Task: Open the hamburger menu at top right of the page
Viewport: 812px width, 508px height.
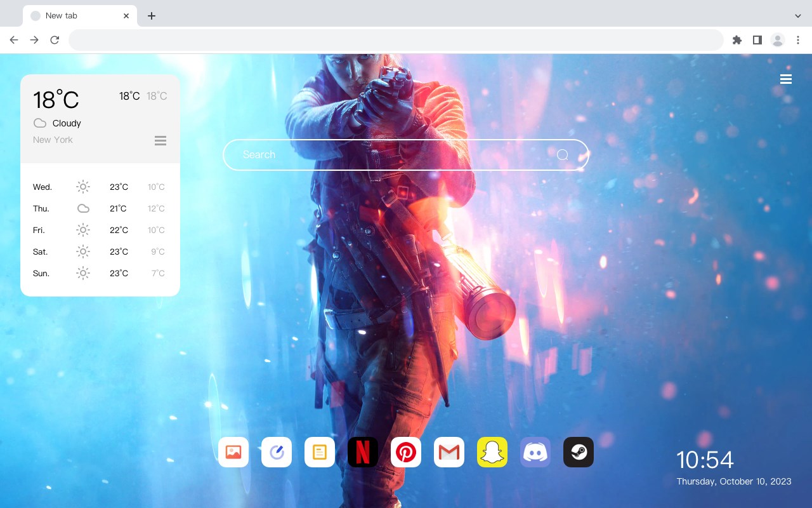Action: click(786, 79)
